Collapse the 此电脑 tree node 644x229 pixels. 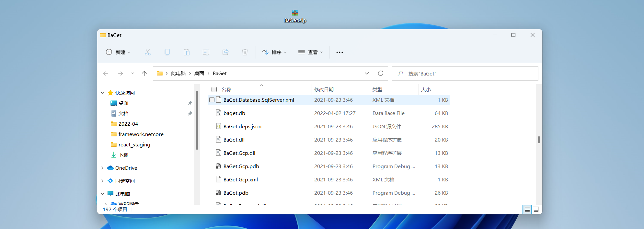click(x=102, y=194)
